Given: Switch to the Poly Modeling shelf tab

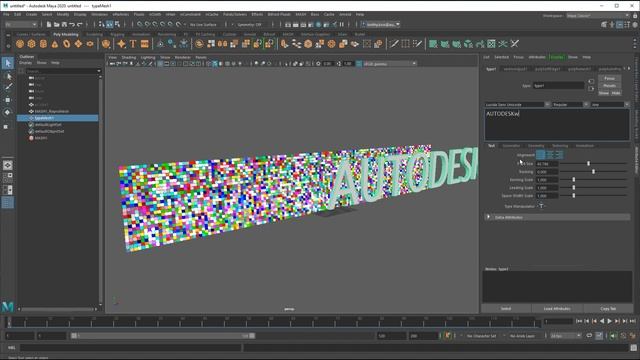Looking at the screenshot, I should [66, 34].
